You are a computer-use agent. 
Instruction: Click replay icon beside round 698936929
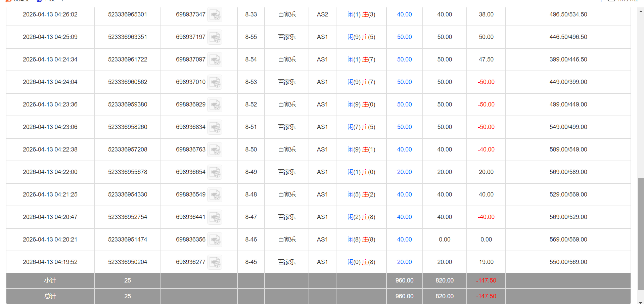215,105
